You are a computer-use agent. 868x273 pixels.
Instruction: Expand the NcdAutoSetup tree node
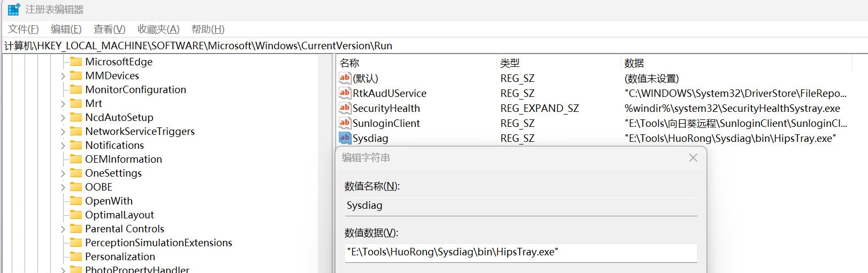coord(63,118)
